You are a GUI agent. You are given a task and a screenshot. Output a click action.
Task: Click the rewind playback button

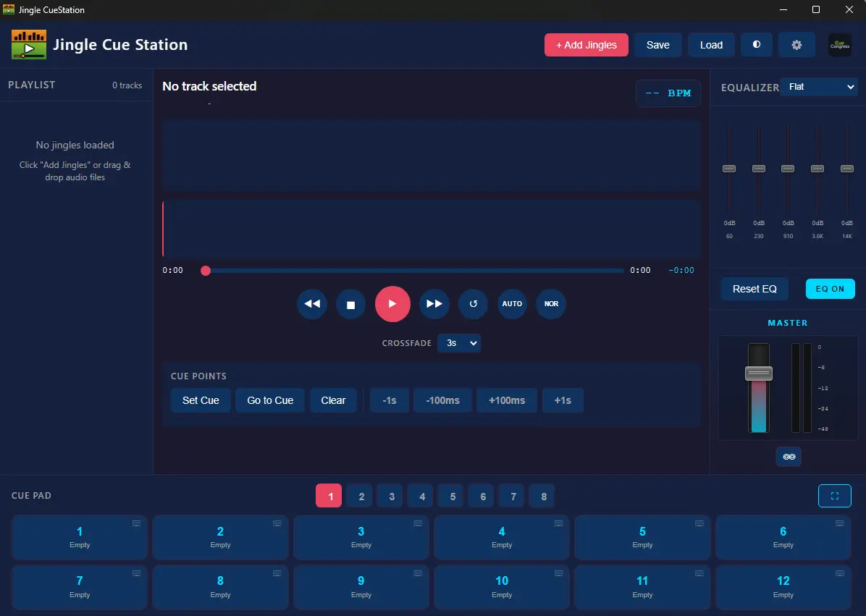coord(312,304)
